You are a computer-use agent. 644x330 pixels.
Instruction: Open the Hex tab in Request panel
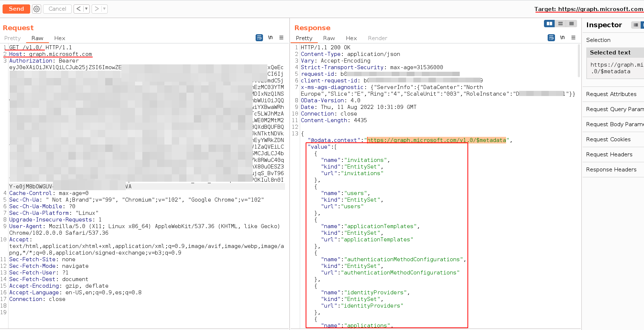click(60, 38)
